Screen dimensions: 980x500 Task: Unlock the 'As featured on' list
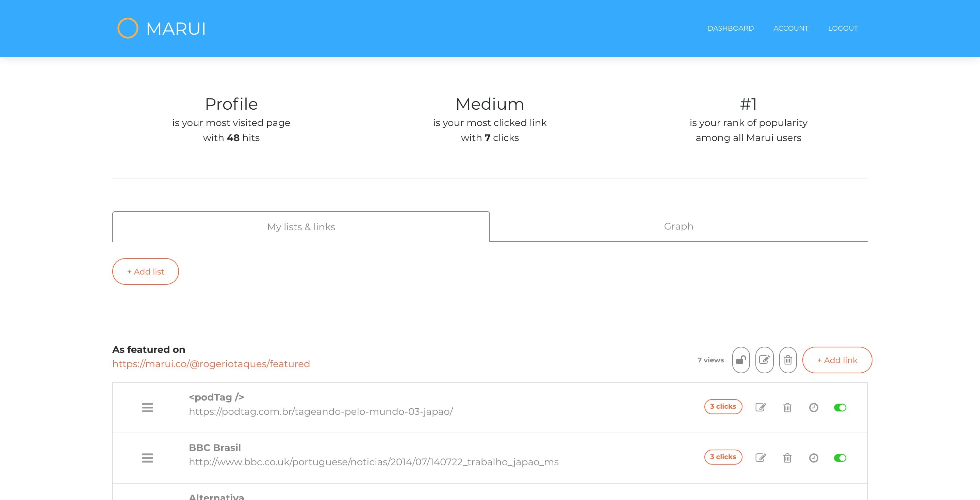[x=741, y=360]
